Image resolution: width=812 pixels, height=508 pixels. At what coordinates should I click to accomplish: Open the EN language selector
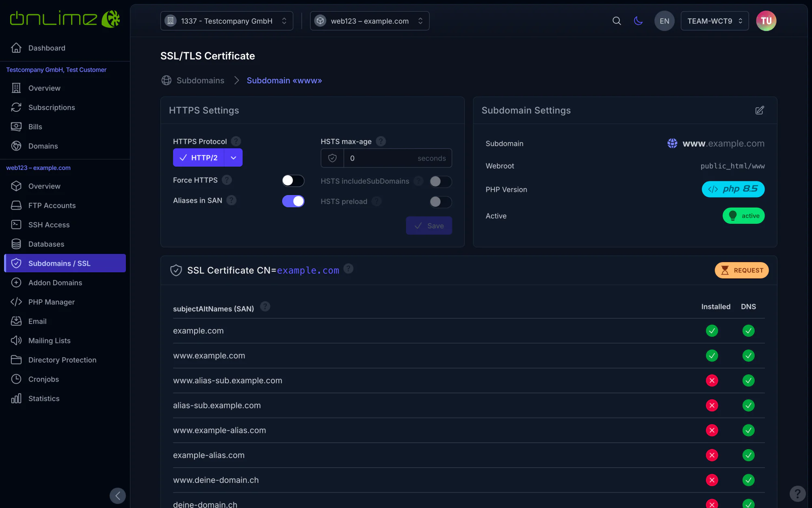pos(664,21)
